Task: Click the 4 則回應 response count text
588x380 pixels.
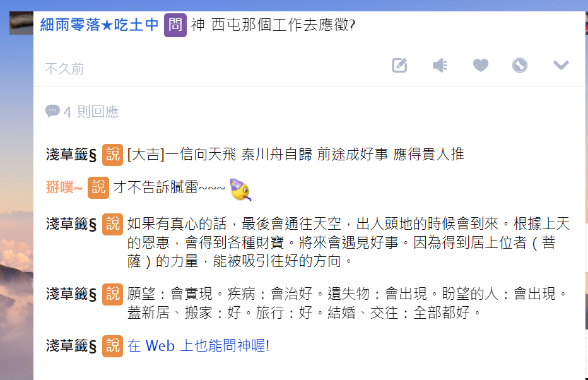Action: [91, 112]
